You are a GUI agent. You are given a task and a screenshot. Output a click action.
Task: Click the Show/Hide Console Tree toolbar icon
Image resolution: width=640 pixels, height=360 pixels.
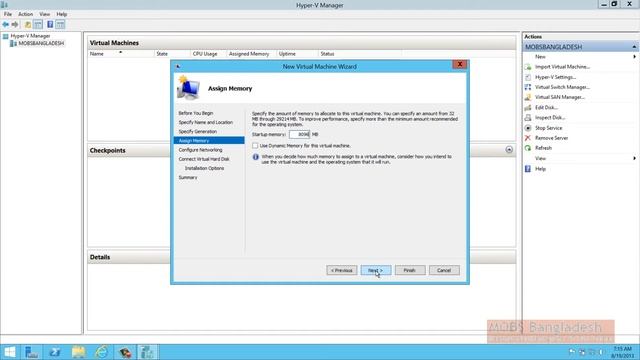click(x=38, y=25)
